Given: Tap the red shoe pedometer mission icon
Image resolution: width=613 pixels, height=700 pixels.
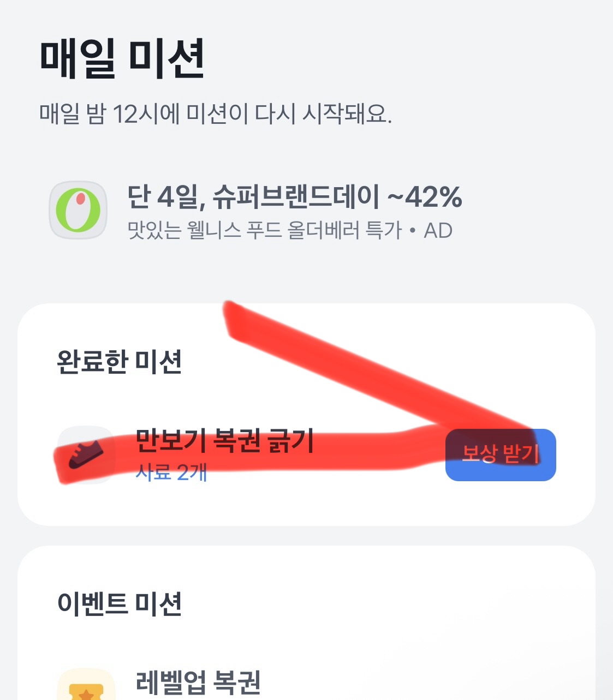Looking at the screenshot, I should (86, 454).
